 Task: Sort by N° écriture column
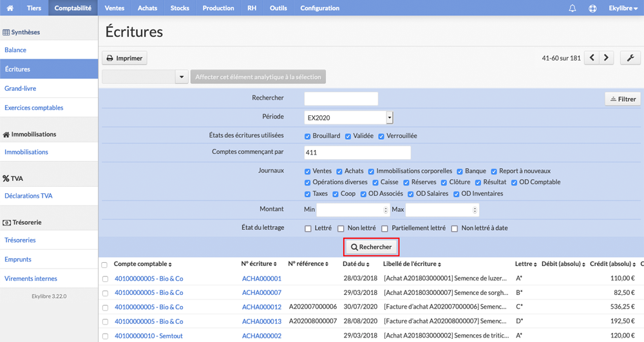(x=259, y=264)
